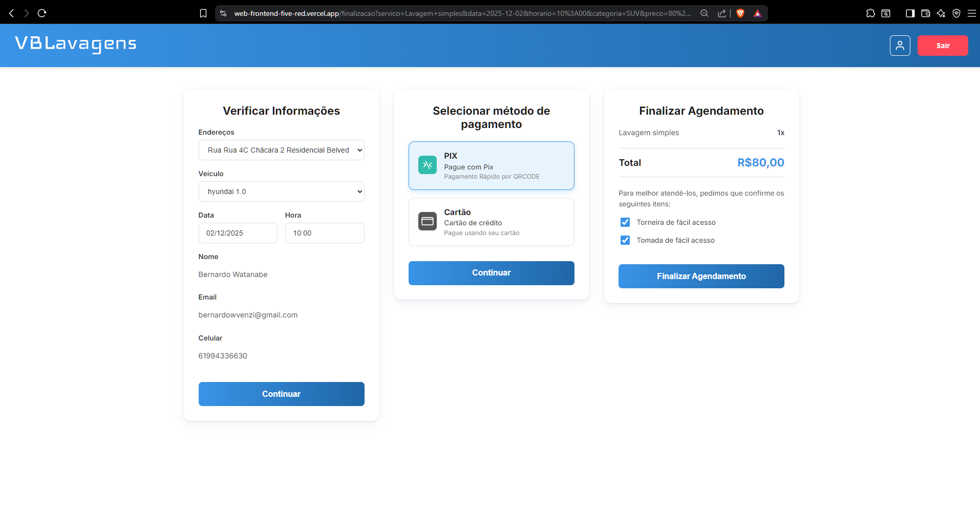
Task: Select the Cartão payment option
Action: (491, 222)
